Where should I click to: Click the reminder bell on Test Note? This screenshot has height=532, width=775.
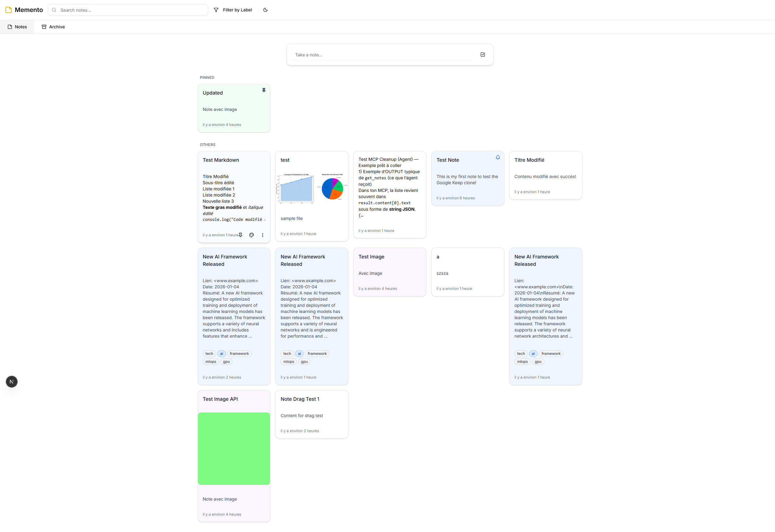pos(497,157)
